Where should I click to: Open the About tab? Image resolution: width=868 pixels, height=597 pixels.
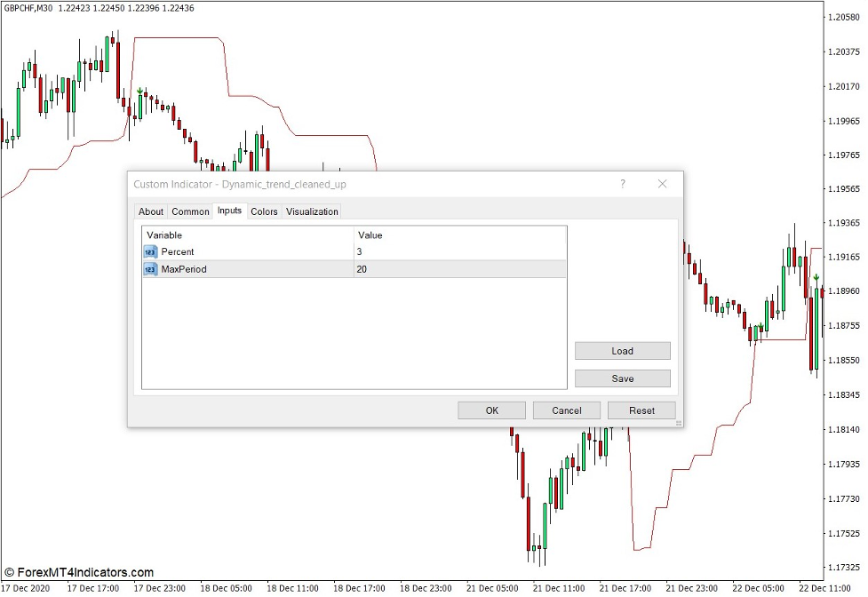click(x=150, y=211)
